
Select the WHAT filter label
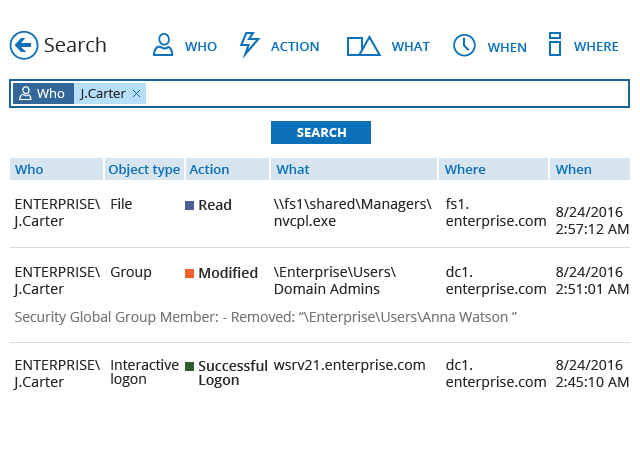pyautogui.click(x=410, y=47)
